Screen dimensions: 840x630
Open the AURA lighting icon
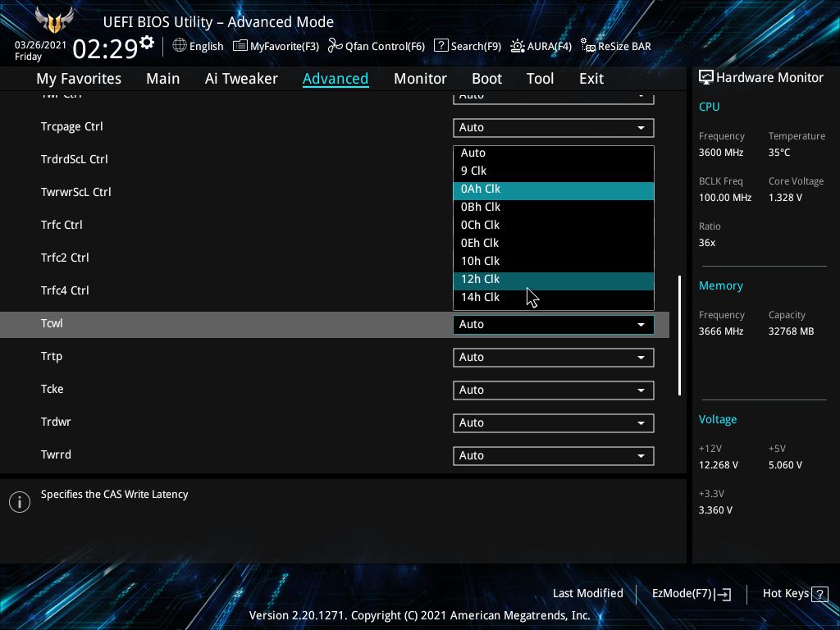[518, 46]
